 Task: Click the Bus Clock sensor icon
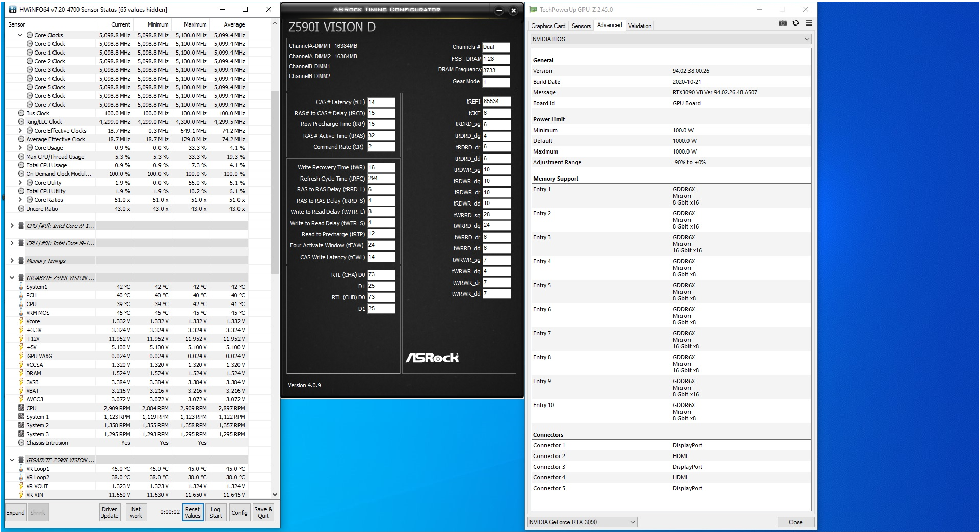click(x=21, y=113)
